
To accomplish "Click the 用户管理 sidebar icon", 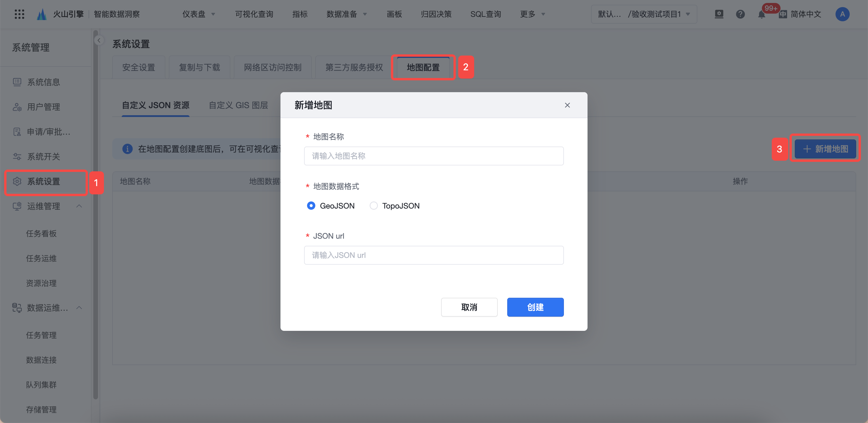I will (17, 107).
